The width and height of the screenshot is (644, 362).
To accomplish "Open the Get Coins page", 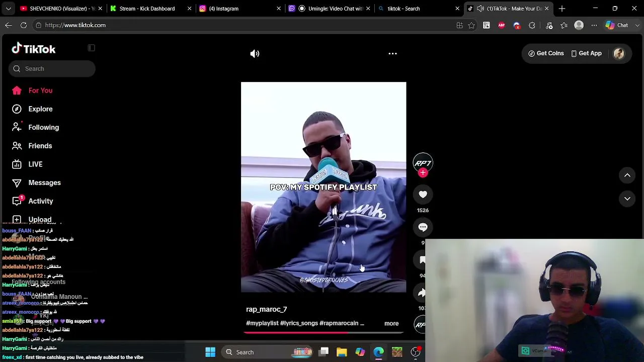I will point(546,53).
